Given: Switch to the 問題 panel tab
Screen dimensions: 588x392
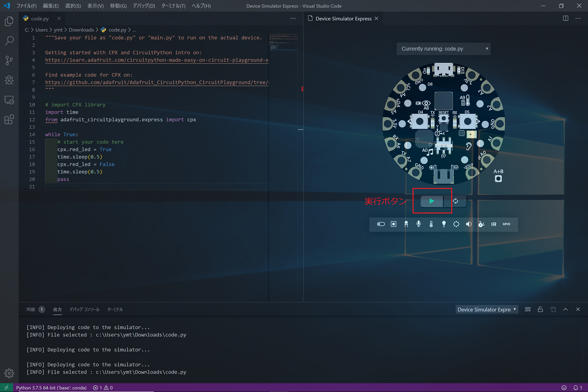Looking at the screenshot, I should click(35, 309).
